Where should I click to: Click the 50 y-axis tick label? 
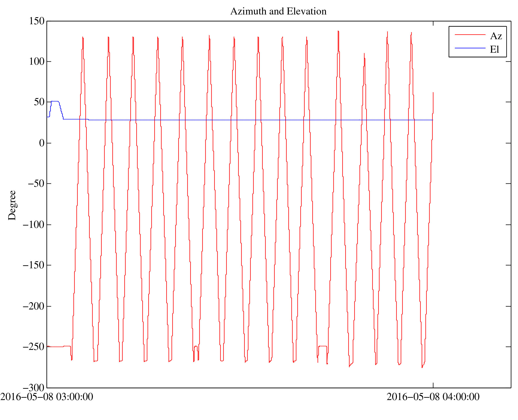coord(39,102)
